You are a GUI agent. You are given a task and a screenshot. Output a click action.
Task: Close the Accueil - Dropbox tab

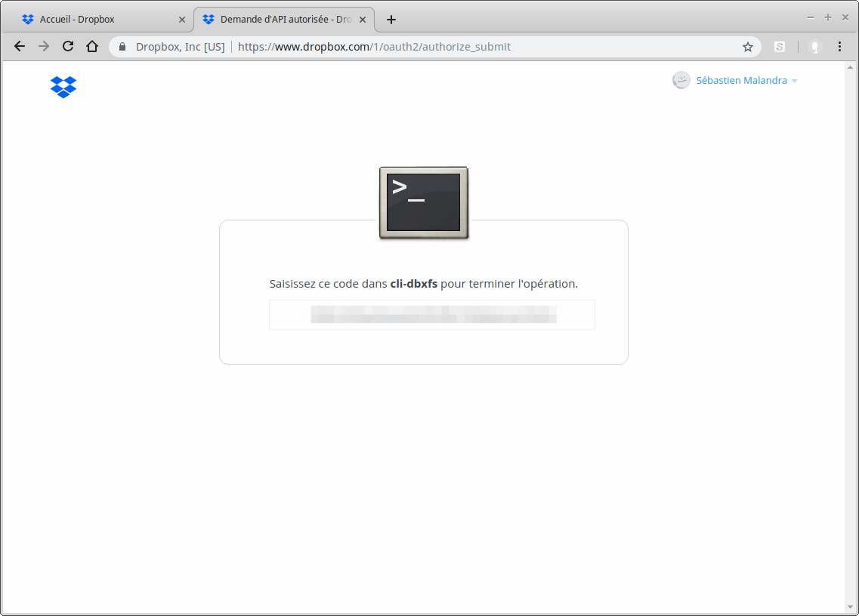coord(181,20)
